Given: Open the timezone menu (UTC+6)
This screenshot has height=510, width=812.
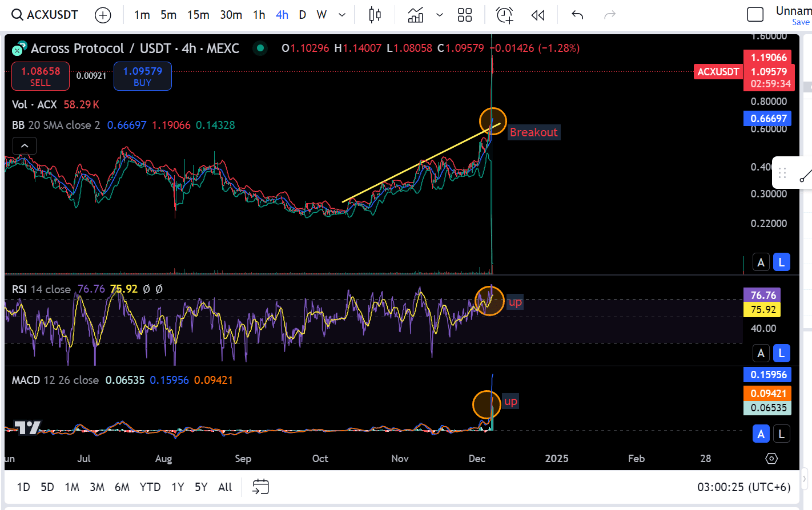Looking at the screenshot, I should [x=744, y=487].
